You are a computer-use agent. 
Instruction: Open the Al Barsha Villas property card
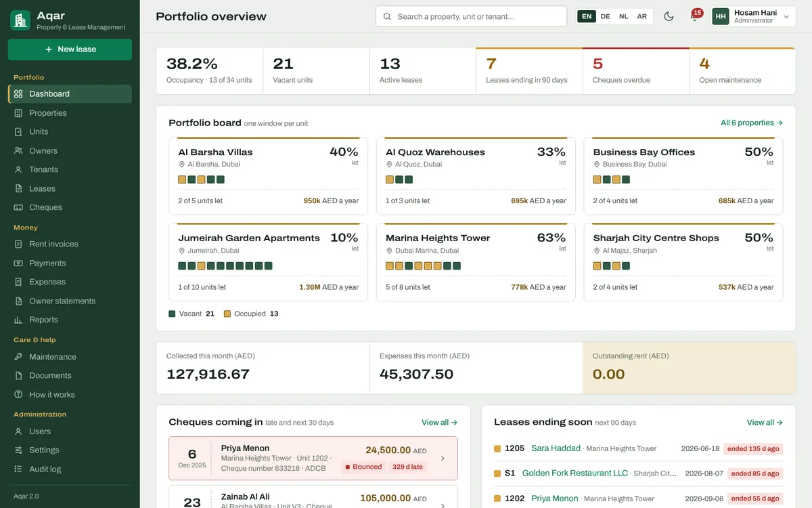268,176
